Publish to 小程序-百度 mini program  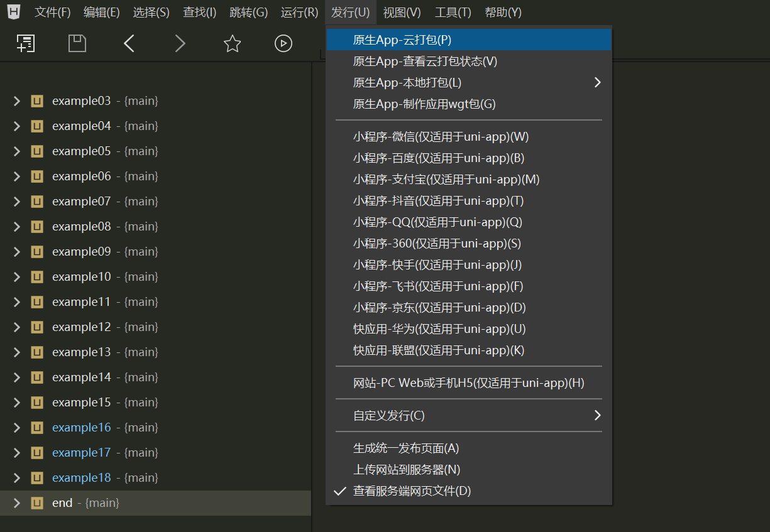469,158
